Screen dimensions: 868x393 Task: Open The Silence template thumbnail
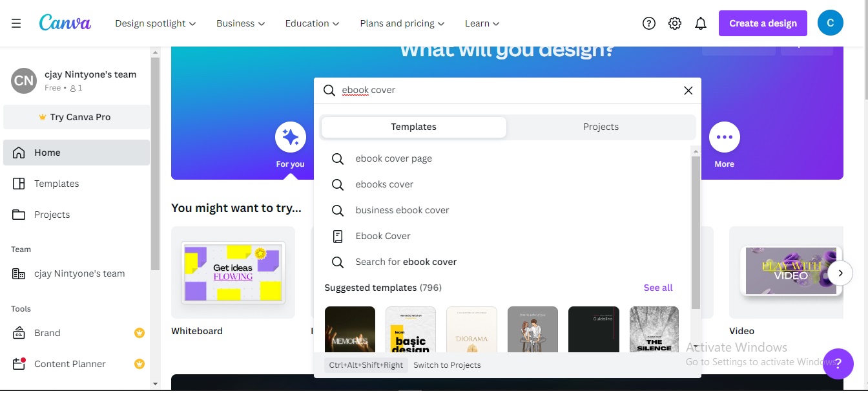click(x=654, y=330)
